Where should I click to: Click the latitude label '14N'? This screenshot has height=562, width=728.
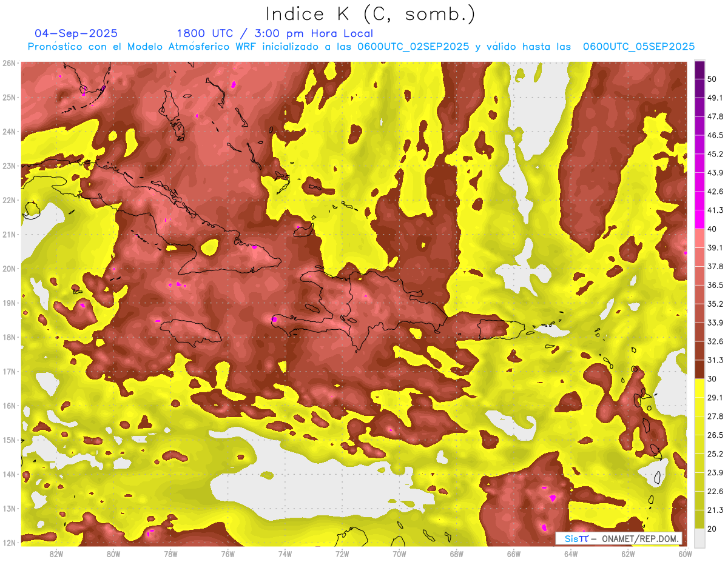(x=9, y=474)
